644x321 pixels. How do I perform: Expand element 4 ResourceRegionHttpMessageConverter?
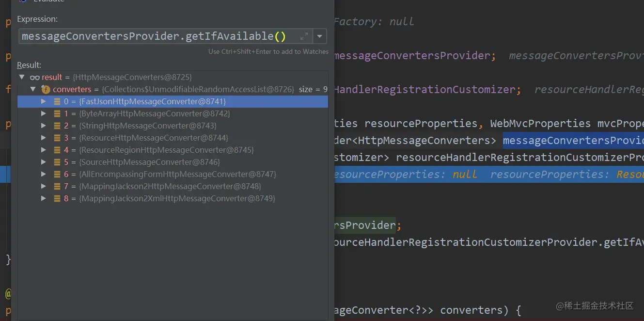pos(44,150)
